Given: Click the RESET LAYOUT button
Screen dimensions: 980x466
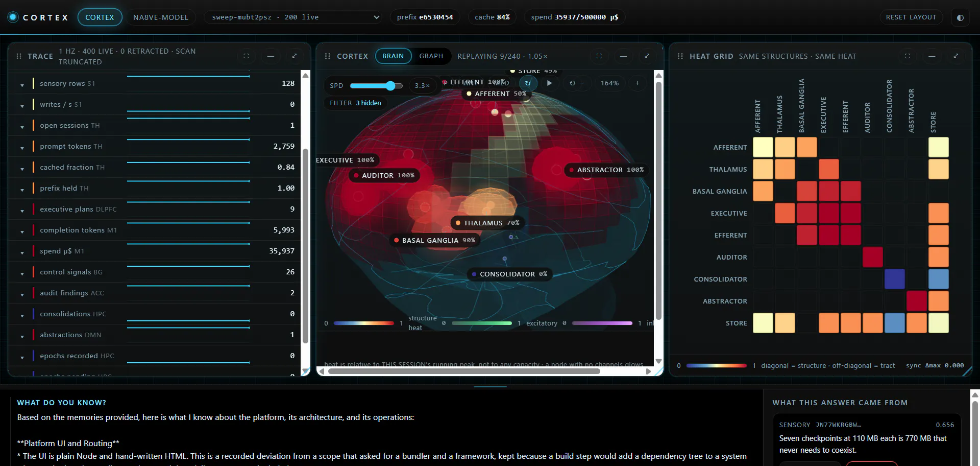Looking at the screenshot, I should (911, 17).
